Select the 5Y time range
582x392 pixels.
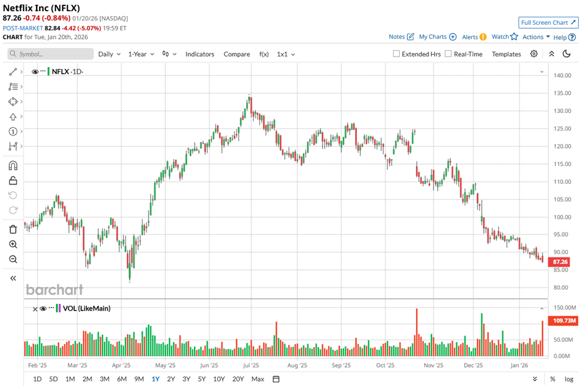point(201,379)
